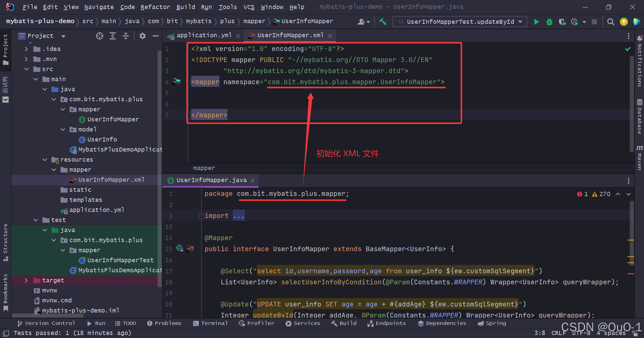Image resolution: width=644 pixels, height=338 pixels.
Task: Click the green inspection checkmark
Action: (x=628, y=49)
